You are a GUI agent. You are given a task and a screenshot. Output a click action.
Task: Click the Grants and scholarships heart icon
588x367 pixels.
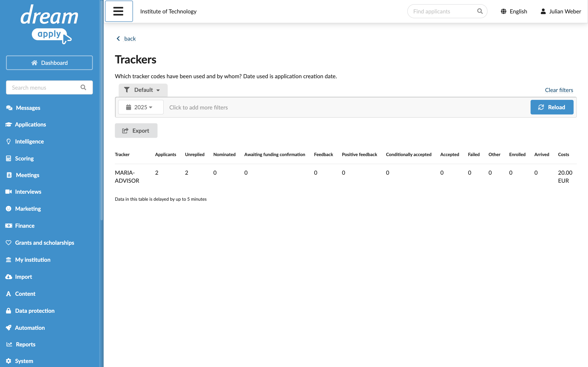coord(8,243)
